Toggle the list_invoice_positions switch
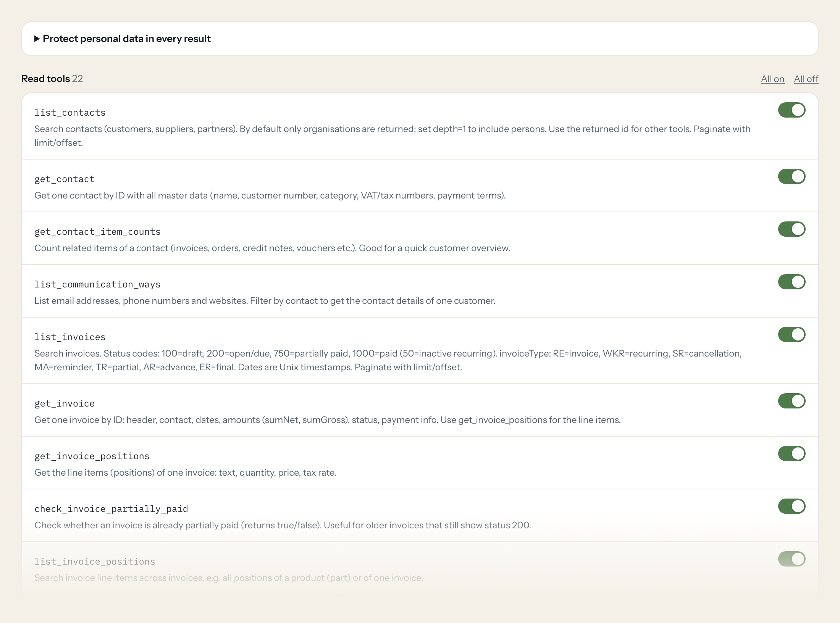Viewport: 840px width, 623px height. point(792,559)
